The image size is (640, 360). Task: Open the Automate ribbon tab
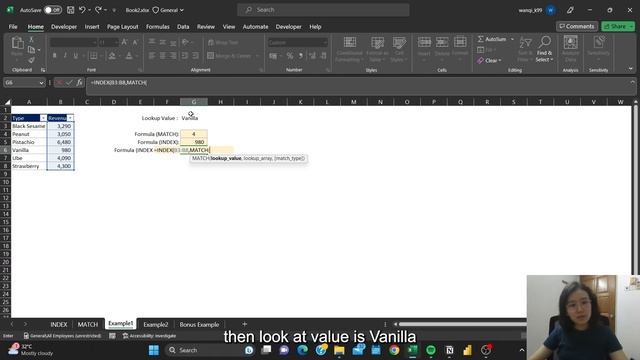coord(255,27)
